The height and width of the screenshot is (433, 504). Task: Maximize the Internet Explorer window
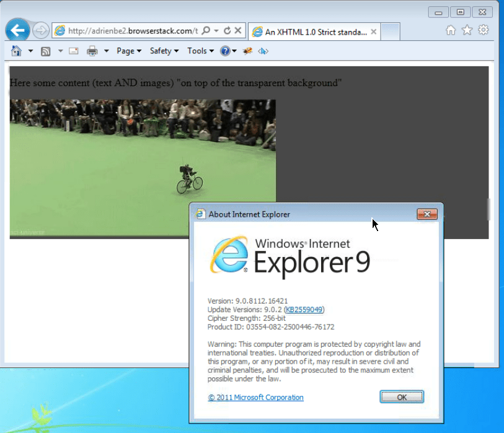[x=460, y=12]
